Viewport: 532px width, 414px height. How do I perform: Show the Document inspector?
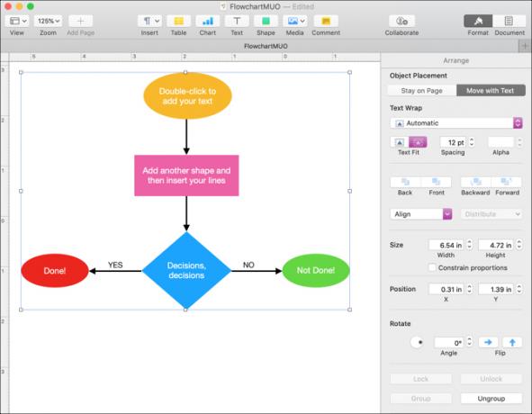coord(509,21)
